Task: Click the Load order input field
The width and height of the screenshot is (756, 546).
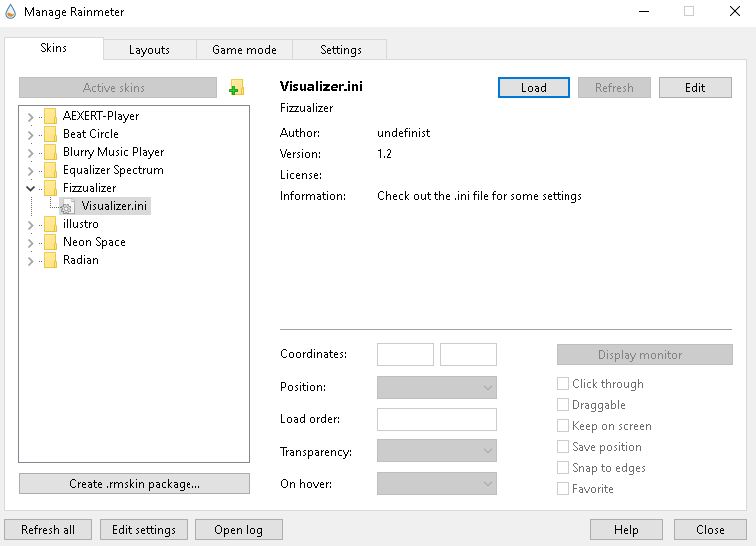Action: point(436,419)
